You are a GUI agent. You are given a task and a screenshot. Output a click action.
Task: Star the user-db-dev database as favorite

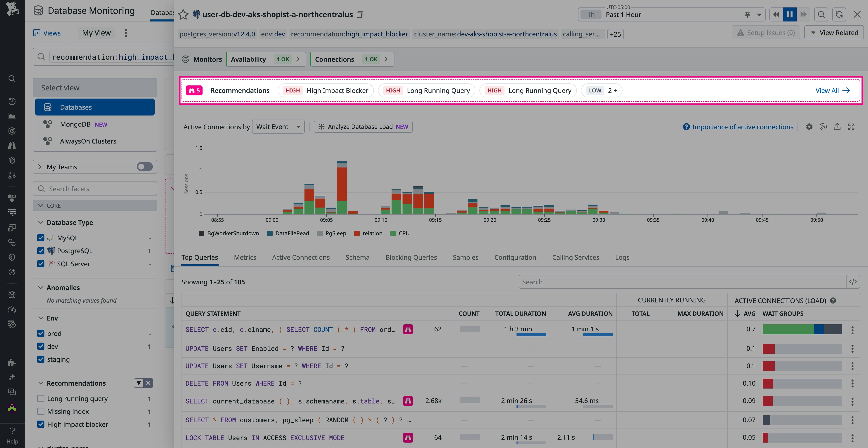tap(183, 14)
